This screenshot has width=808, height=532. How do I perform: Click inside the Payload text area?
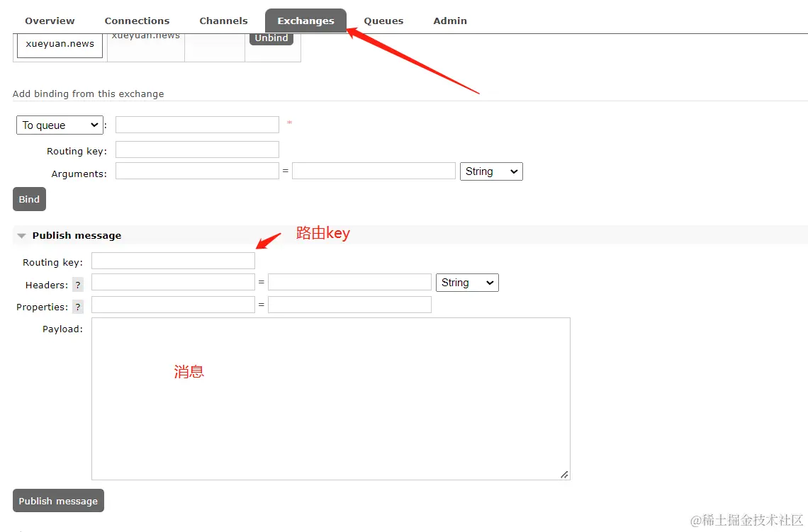point(331,399)
